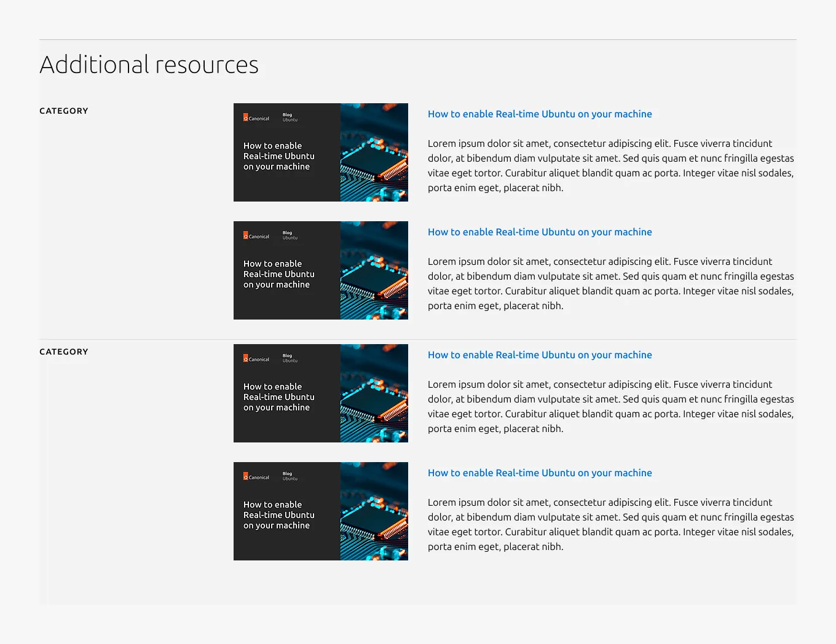Open the first resource link under the second CATEGORY

[x=540, y=355]
